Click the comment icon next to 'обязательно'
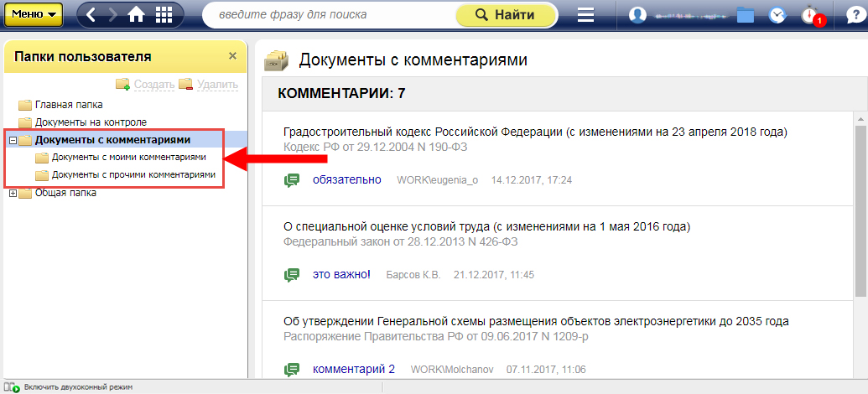868x394 pixels. [x=292, y=180]
